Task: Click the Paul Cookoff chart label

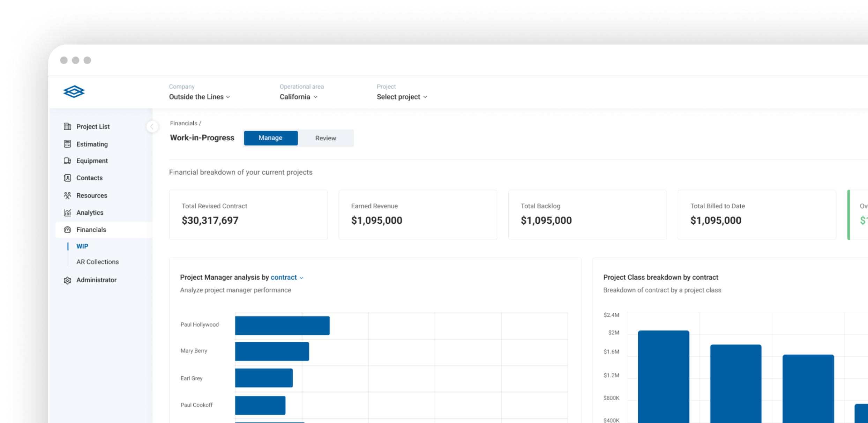Action: [x=196, y=405]
